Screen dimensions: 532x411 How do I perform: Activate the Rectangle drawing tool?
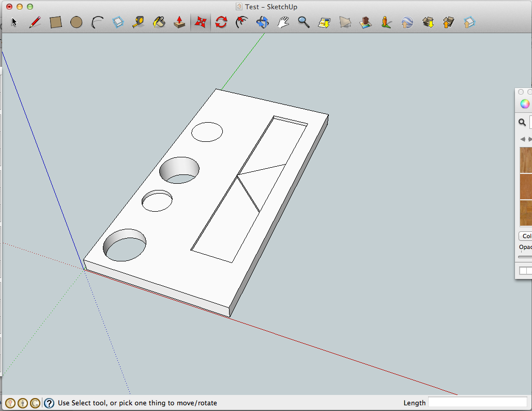(56, 22)
